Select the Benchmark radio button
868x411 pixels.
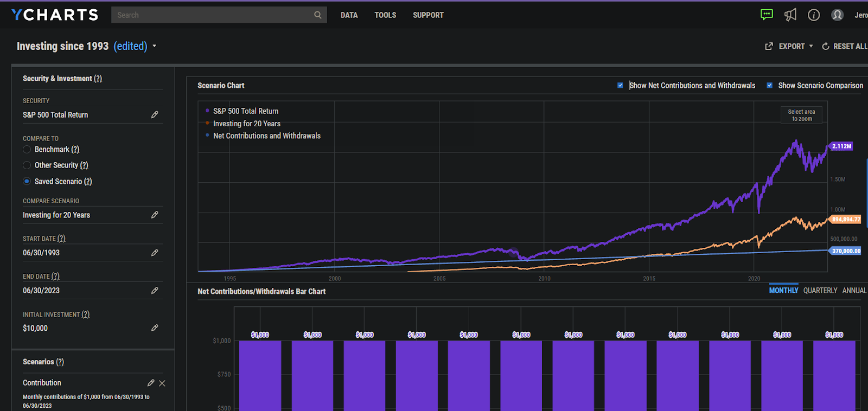point(27,149)
